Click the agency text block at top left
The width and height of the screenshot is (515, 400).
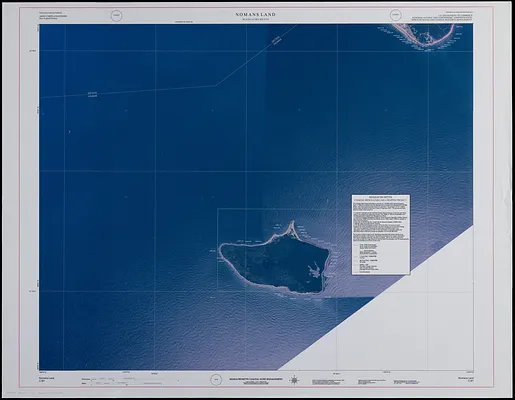pos(53,16)
